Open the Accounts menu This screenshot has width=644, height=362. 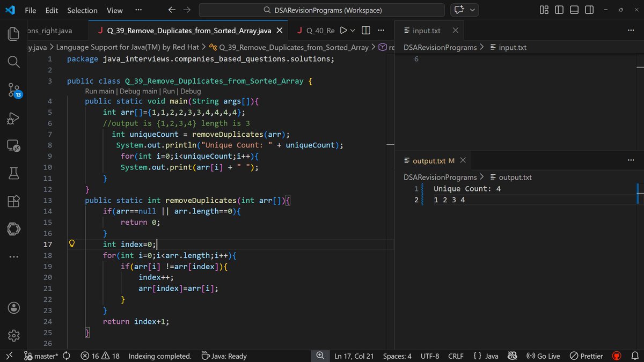click(14, 308)
